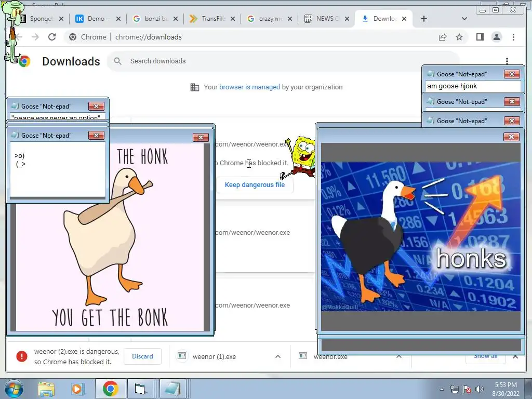Viewport: 532px width, 399px height.
Task: Close the "peace was never an option" Not-epad
Action: (96, 106)
